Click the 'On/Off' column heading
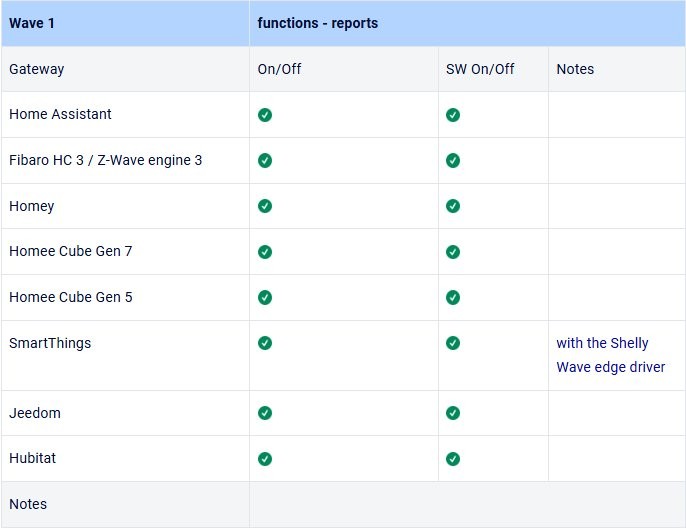This screenshot has width=686, height=530. click(279, 69)
